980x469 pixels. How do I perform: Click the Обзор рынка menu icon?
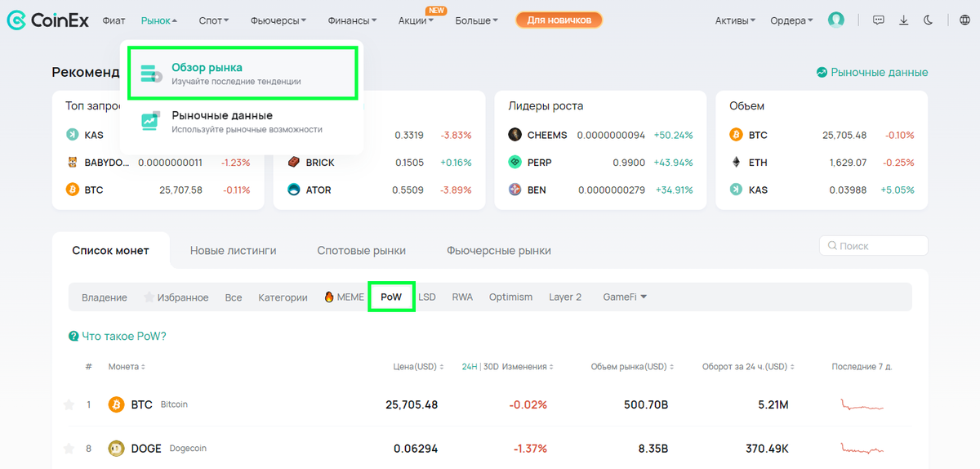click(151, 74)
